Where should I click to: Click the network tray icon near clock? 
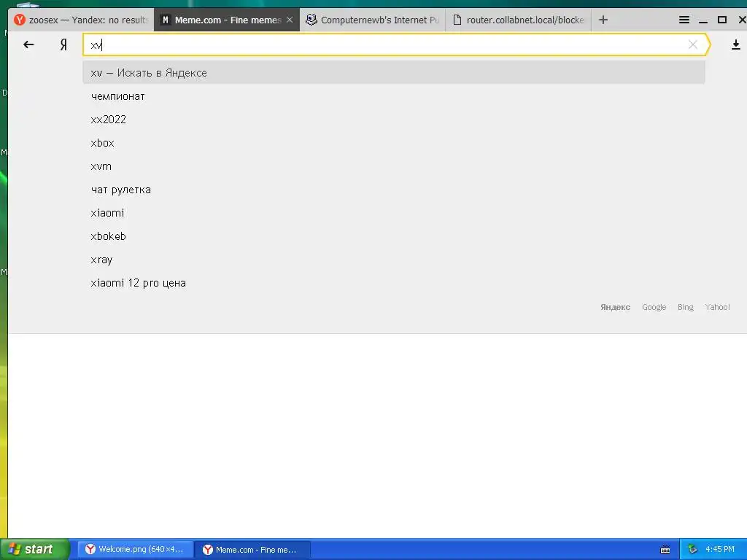pos(692,550)
